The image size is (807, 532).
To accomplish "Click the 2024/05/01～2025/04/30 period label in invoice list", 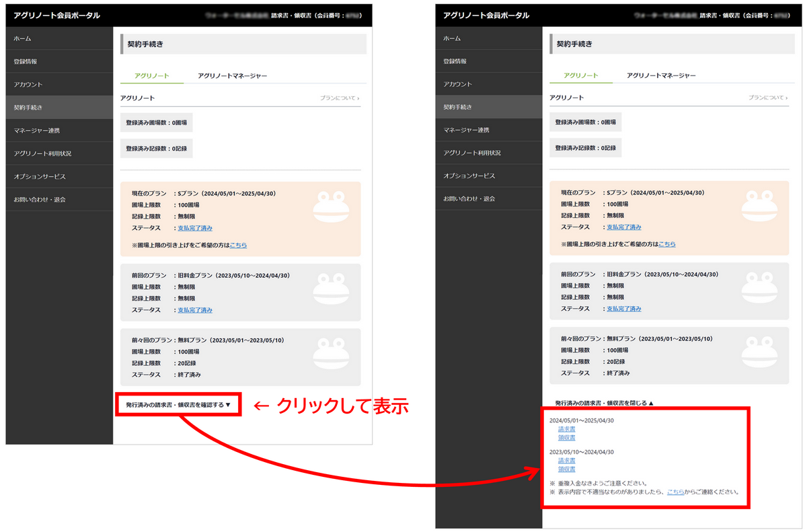I will pos(582,421).
